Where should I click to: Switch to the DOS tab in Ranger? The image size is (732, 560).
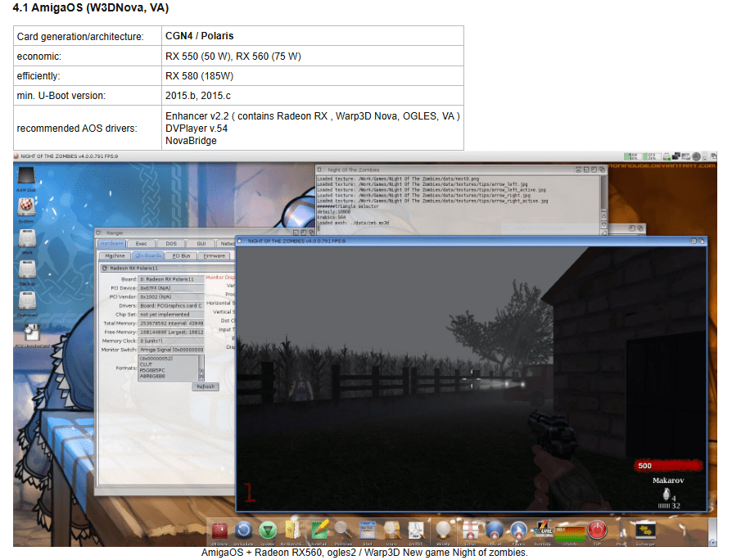pyautogui.click(x=171, y=243)
